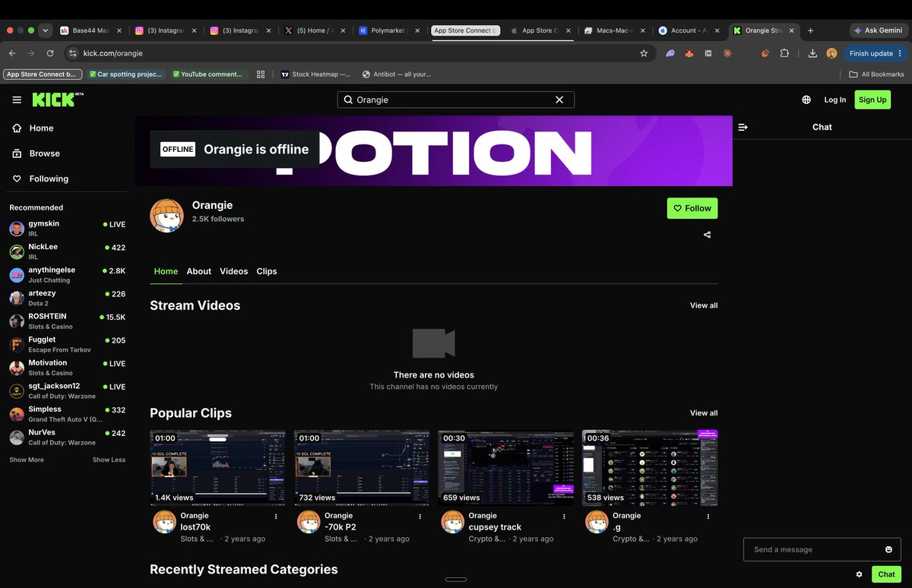Open the Chrome apps grid shortcut
The width and height of the screenshot is (912, 588).
click(x=261, y=74)
